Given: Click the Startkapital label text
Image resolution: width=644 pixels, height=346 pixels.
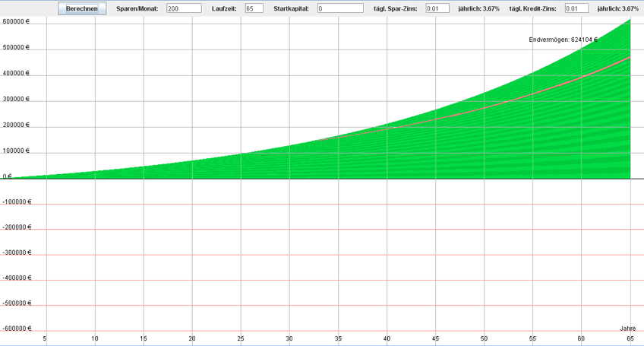Looking at the screenshot, I should [x=292, y=8].
